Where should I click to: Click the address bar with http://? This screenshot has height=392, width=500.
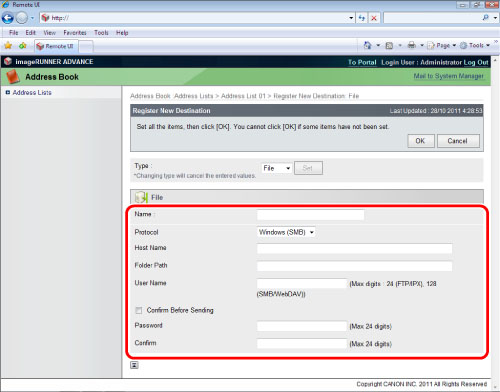click(x=197, y=18)
